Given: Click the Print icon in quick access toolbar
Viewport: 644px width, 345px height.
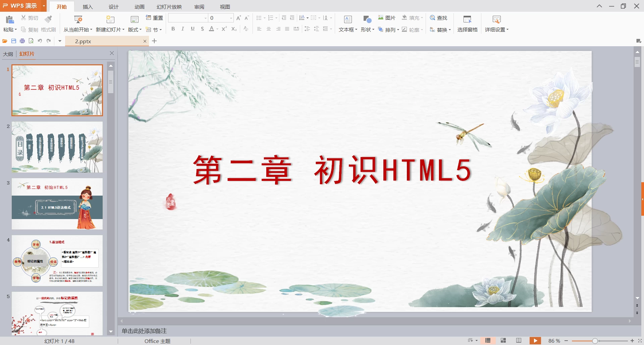Looking at the screenshot, I should tap(22, 41).
